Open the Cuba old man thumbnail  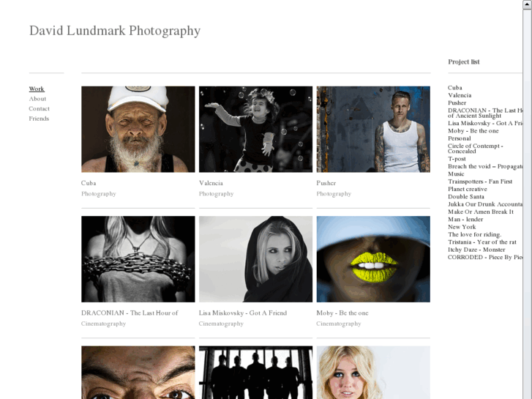[x=138, y=129]
